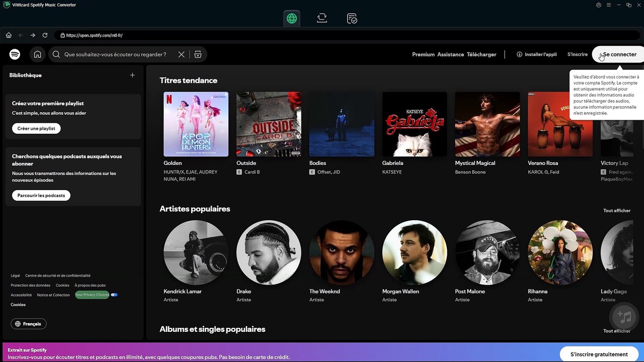Open Morgan Wallen's artist photo
This screenshot has height=362, width=644.
(415, 252)
